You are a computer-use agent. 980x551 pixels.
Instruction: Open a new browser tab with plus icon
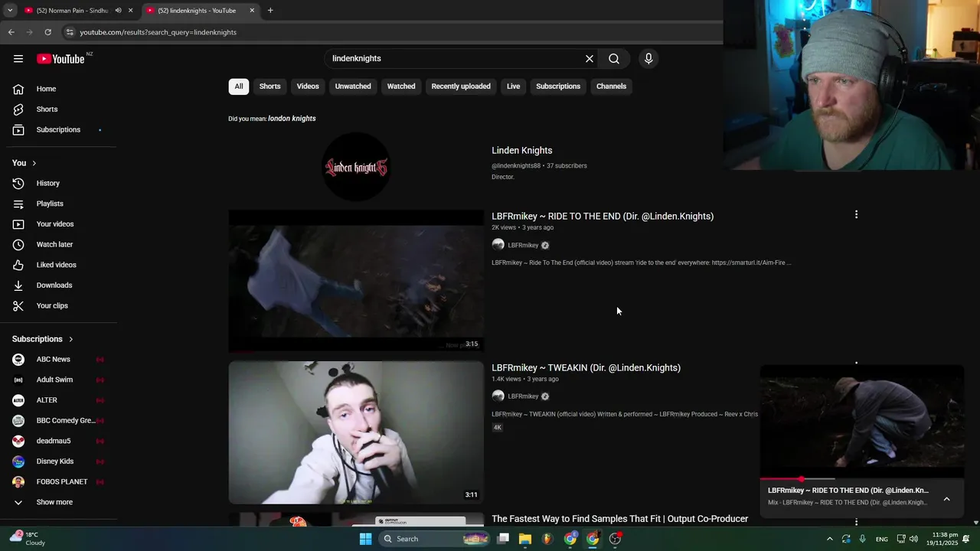pyautogui.click(x=270, y=11)
